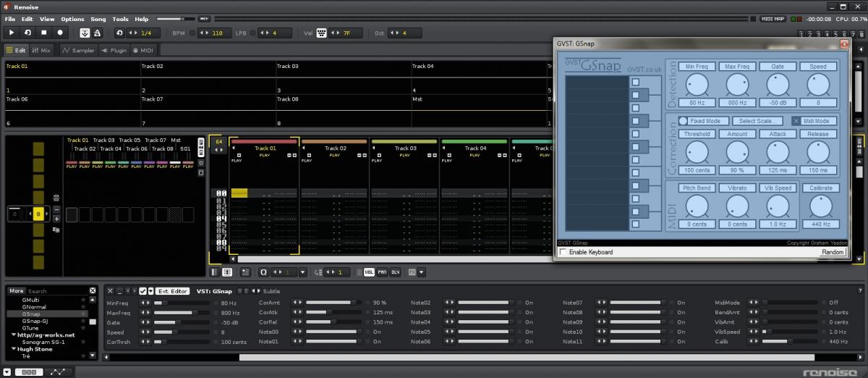The width and height of the screenshot is (868, 378).
Task: Click the Min Freq knob in GSnap
Action: 697,85
